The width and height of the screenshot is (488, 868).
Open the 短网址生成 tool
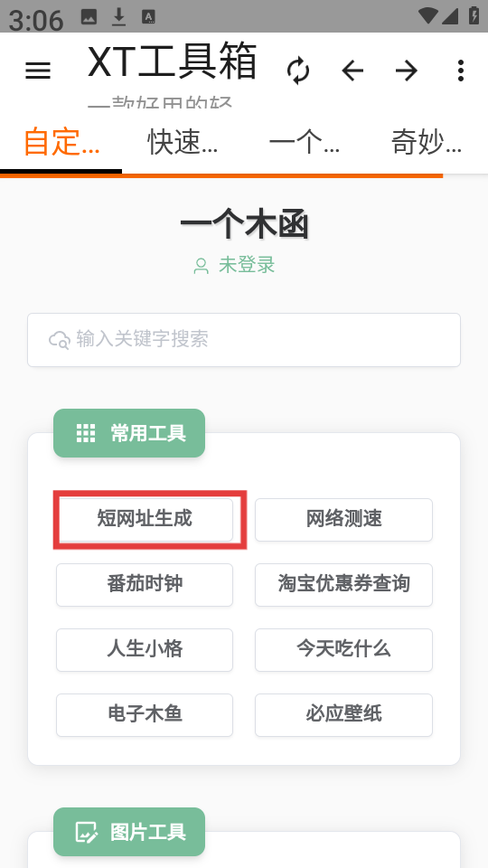click(145, 519)
